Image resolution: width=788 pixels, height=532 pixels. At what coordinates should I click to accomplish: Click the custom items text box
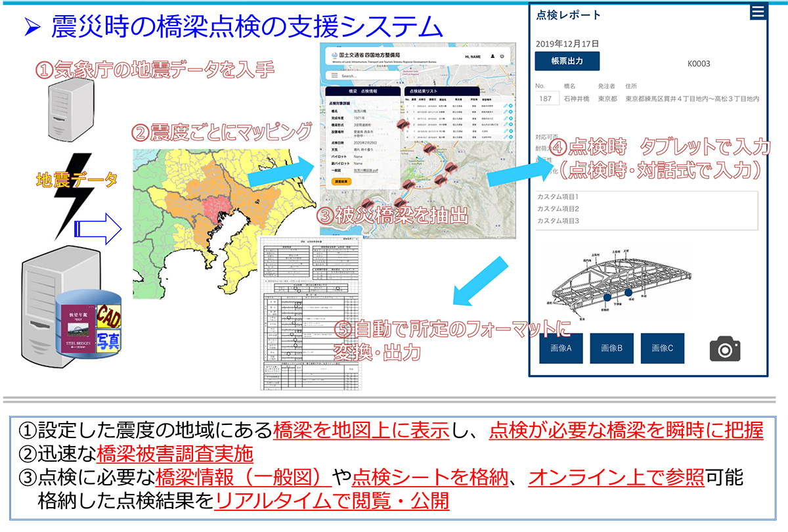(647, 209)
